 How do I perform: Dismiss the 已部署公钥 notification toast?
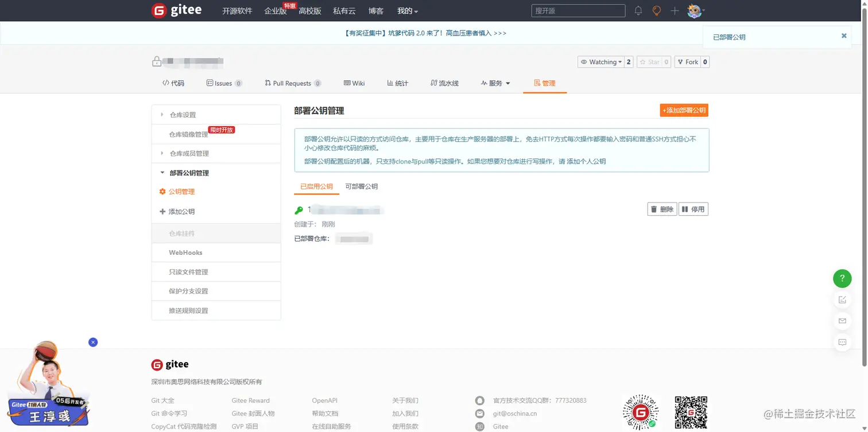(x=844, y=36)
